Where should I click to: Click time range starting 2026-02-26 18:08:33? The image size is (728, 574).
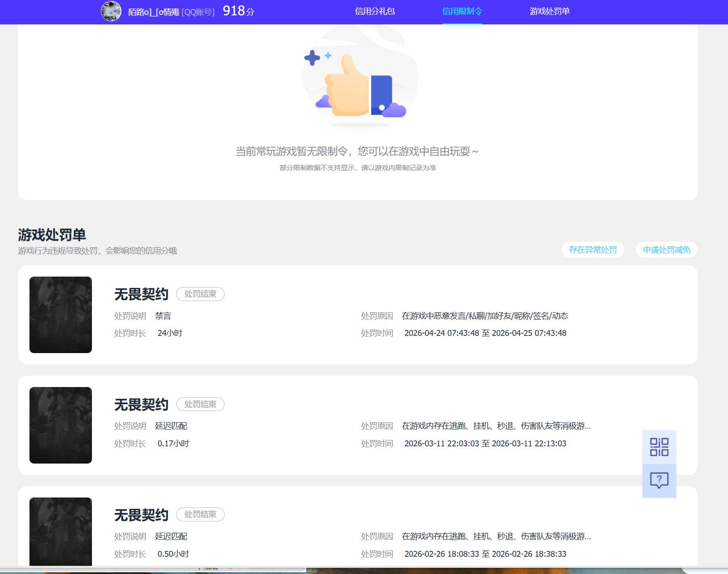click(x=485, y=554)
